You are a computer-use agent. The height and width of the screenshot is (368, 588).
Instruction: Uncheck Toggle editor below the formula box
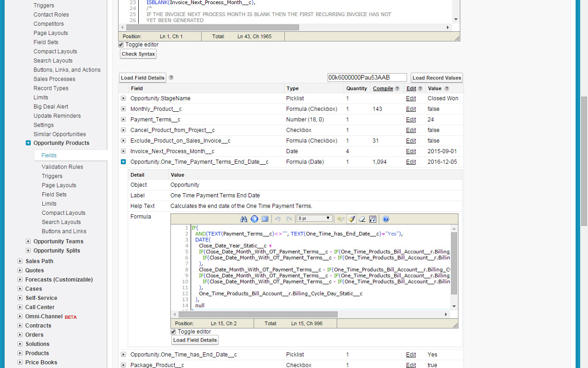(174, 332)
